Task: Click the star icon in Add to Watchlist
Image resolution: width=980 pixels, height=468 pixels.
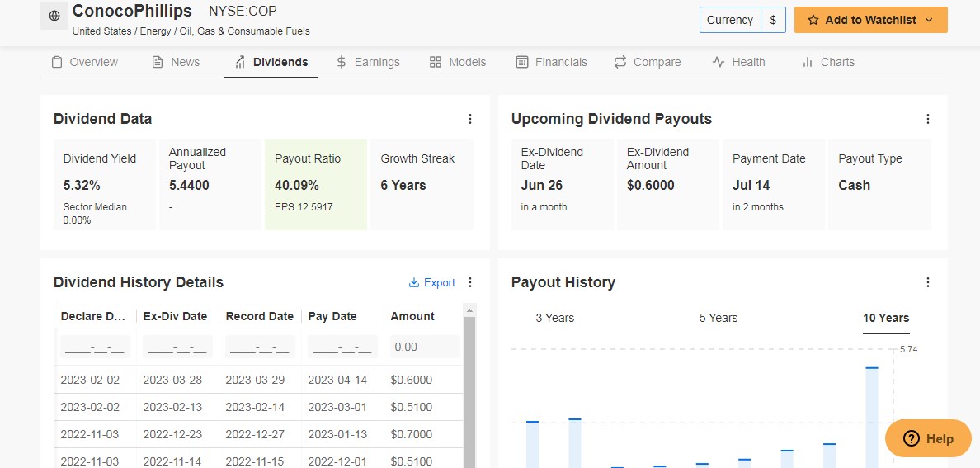Action: [813, 20]
